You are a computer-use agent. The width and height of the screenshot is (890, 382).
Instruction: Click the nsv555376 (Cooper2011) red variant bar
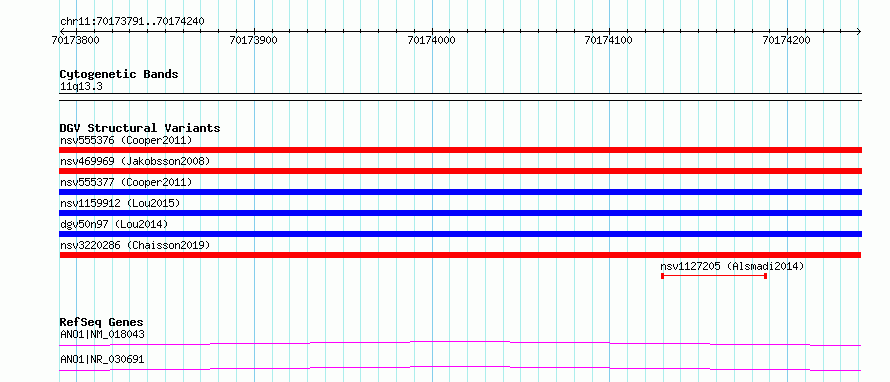(x=460, y=150)
